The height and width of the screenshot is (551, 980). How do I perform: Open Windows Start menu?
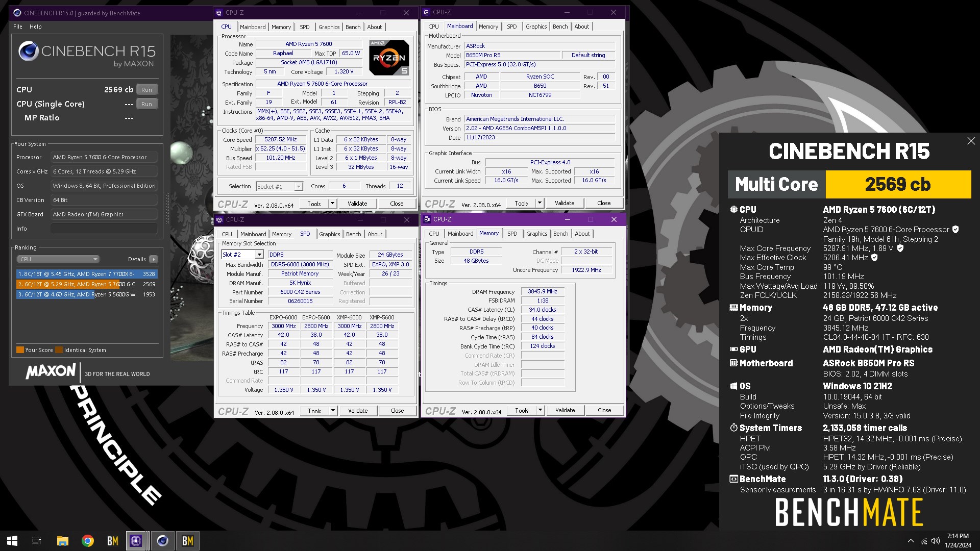click(12, 541)
